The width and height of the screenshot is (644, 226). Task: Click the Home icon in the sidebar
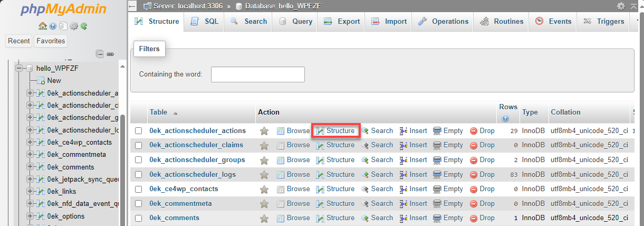[x=42, y=26]
